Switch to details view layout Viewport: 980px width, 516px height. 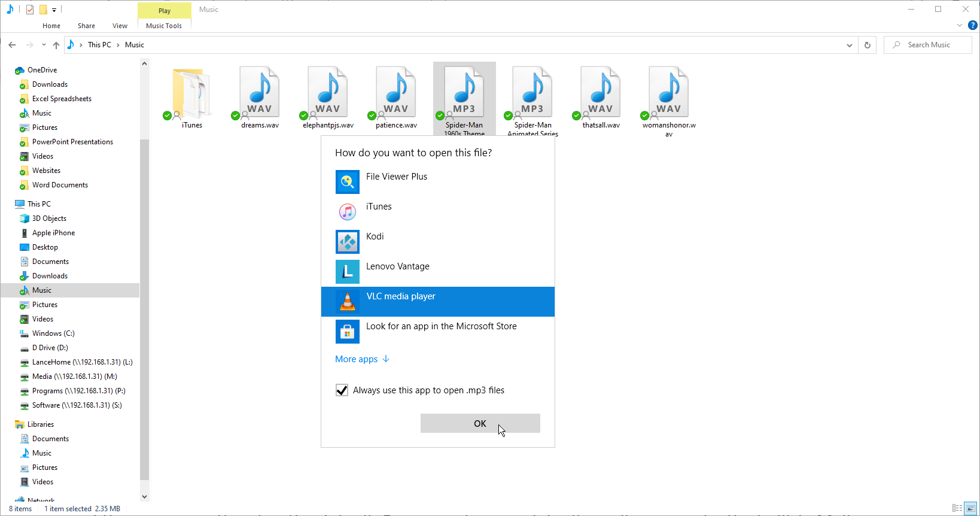pos(957,508)
